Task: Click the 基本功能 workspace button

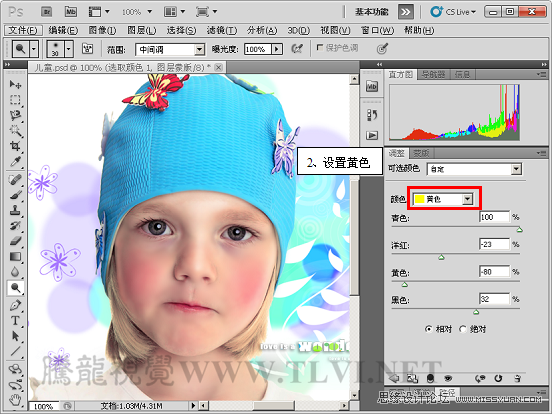Action: pyautogui.click(x=372, y=12)
